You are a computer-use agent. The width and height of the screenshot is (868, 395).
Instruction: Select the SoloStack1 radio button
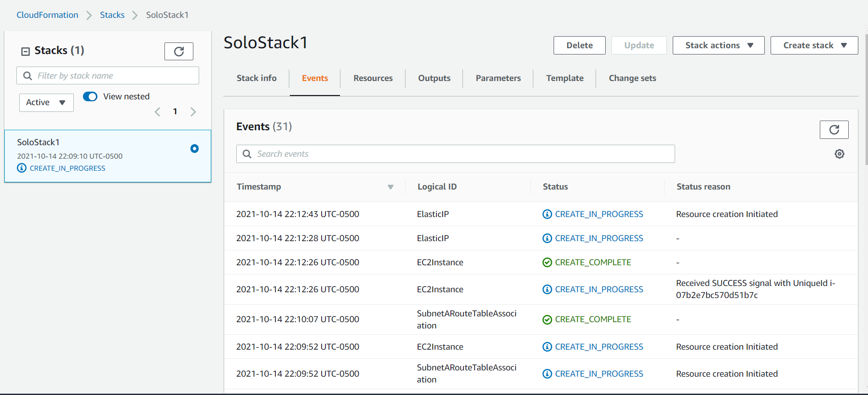pyautogui.click(x=194, y=149)
